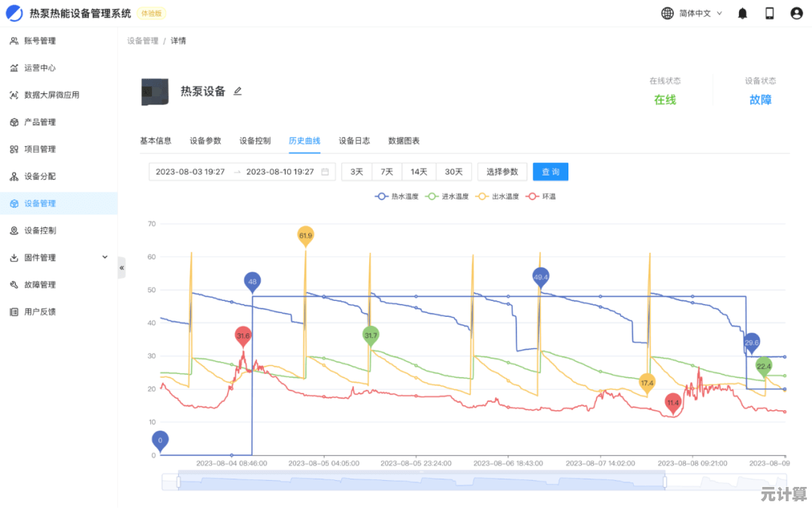Open the mobile device icon in header
Image resolution: width=812 pixels, height=508 pixels.
point(769,13)
